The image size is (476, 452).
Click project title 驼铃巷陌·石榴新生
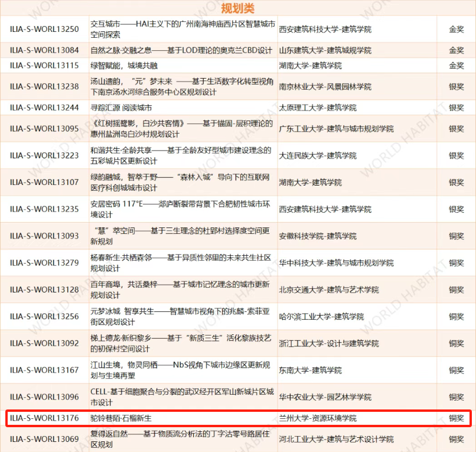click(121, 418)
